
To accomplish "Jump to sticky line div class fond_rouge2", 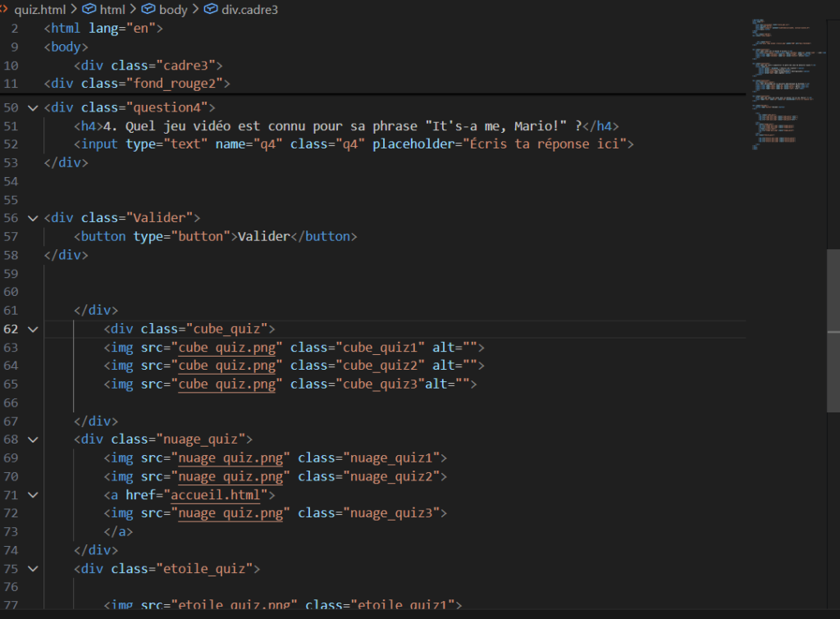I will coord(137,84).
